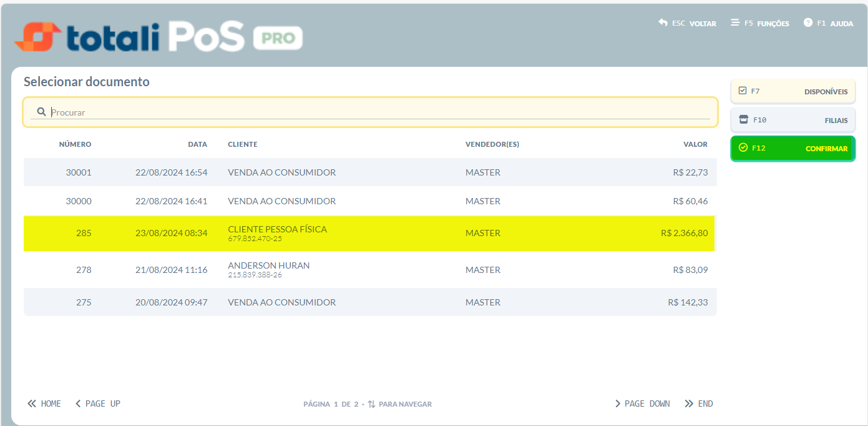Click the up-down navigate arrows icon
This screenshot has width=868, height=426.
tap(371, 404)
